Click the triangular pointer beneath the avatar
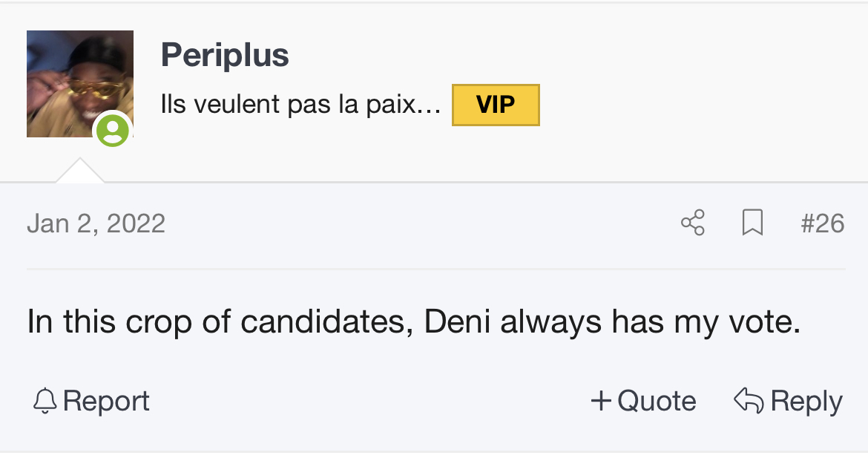 click(79, 170)
